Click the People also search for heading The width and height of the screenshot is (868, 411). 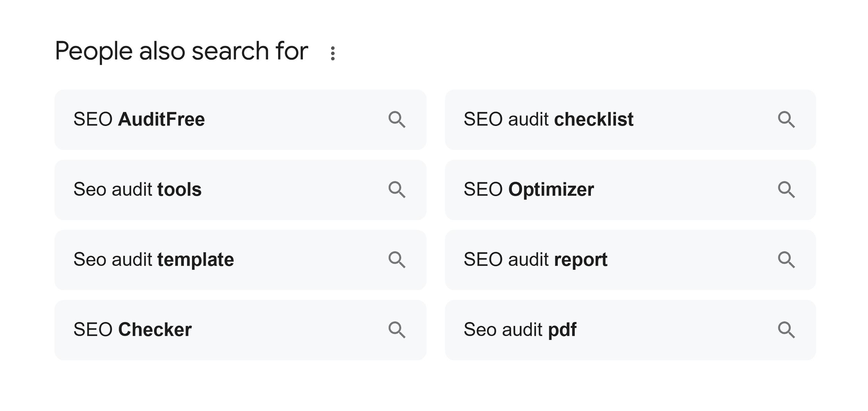point(181,51)
